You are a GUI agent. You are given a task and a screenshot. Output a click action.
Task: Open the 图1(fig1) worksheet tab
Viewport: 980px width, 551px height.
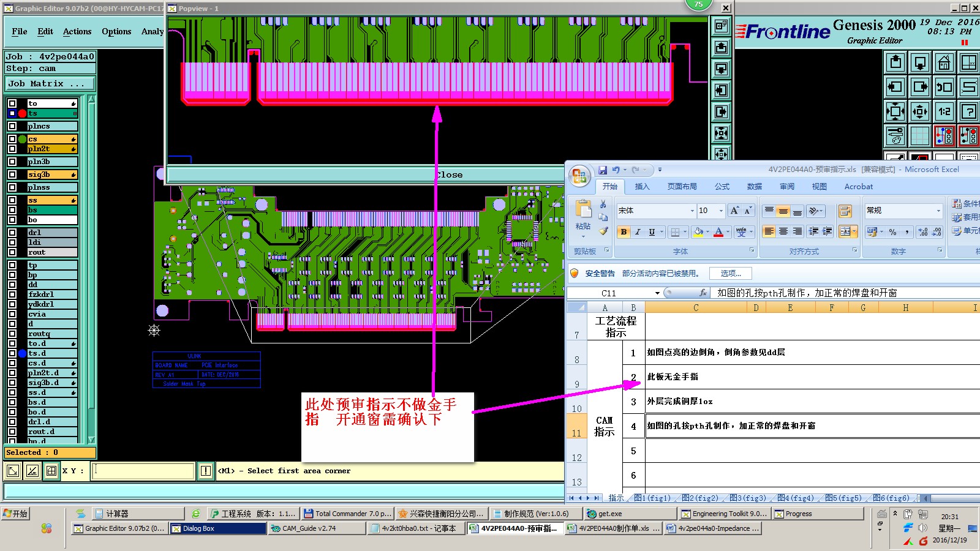click(x=652, y=498)
